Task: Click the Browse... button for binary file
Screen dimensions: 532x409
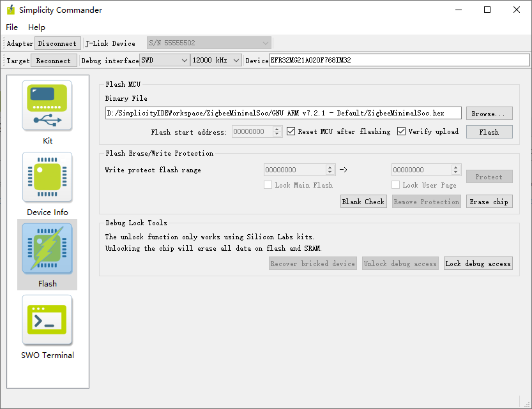Action: pyautogui.click(x=489, y=114)
